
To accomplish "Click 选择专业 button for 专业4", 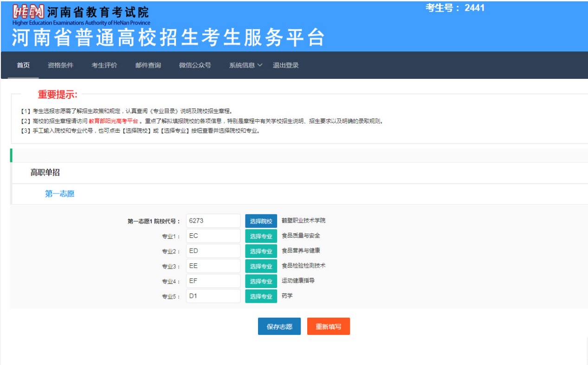I will (x=261, y=281).
